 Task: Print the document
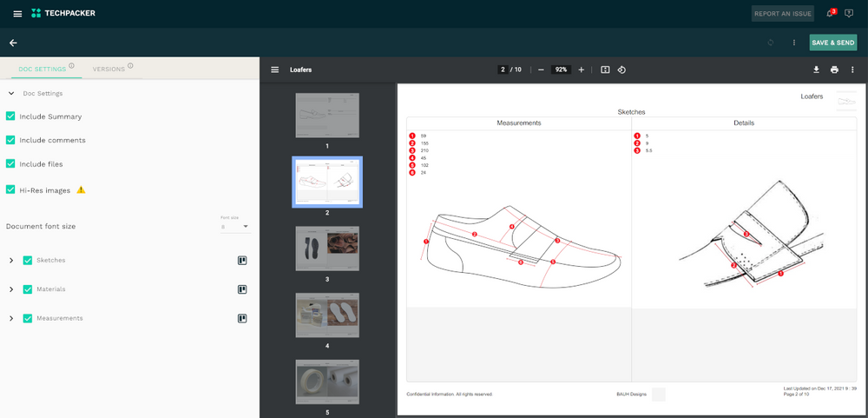point(834,70)
